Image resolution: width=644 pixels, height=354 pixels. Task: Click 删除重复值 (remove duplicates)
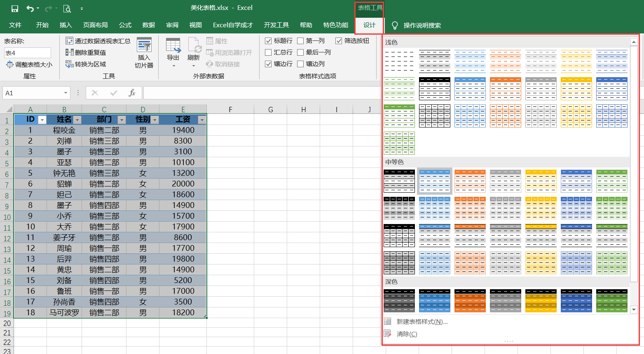point(86,52)
